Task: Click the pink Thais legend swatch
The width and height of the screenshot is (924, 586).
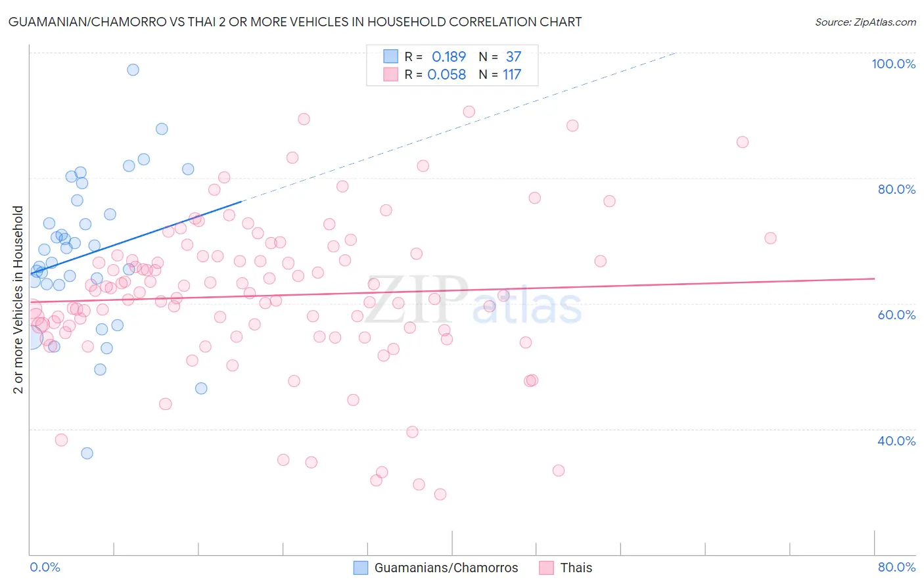Action: [x=546, y=568]
